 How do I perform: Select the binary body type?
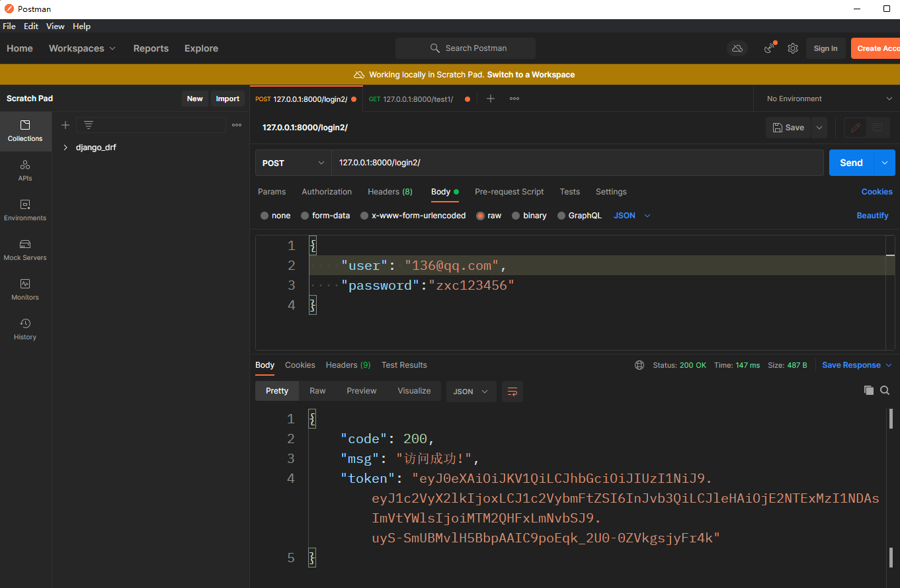(x=529, y=216)
